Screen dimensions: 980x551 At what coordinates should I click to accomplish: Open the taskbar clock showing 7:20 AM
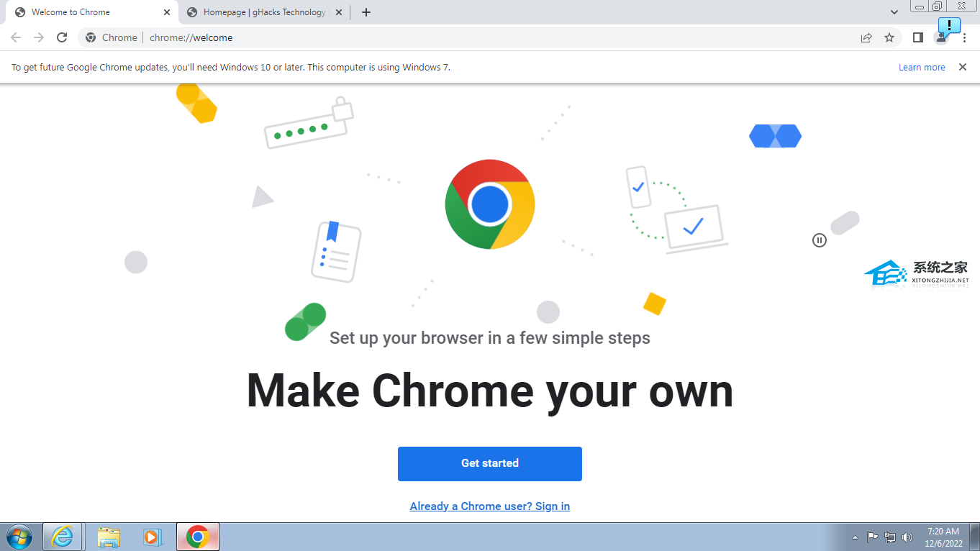pos(943,537)
